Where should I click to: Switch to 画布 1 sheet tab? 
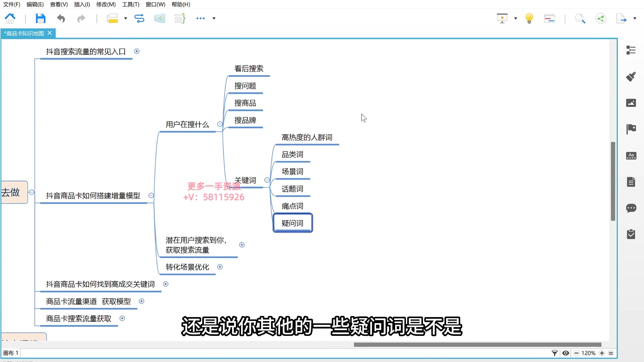click(x=11, y=353)
